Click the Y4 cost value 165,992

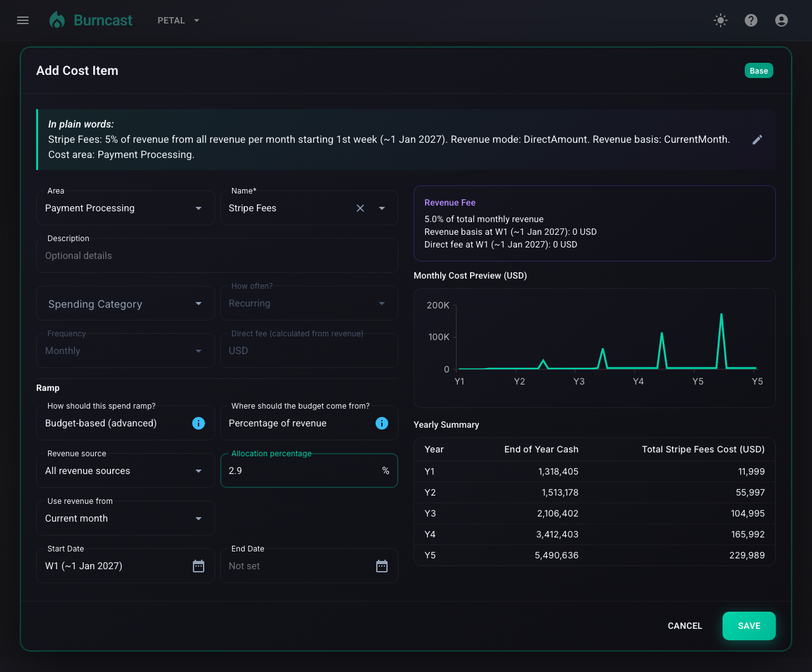click(748, 534)
